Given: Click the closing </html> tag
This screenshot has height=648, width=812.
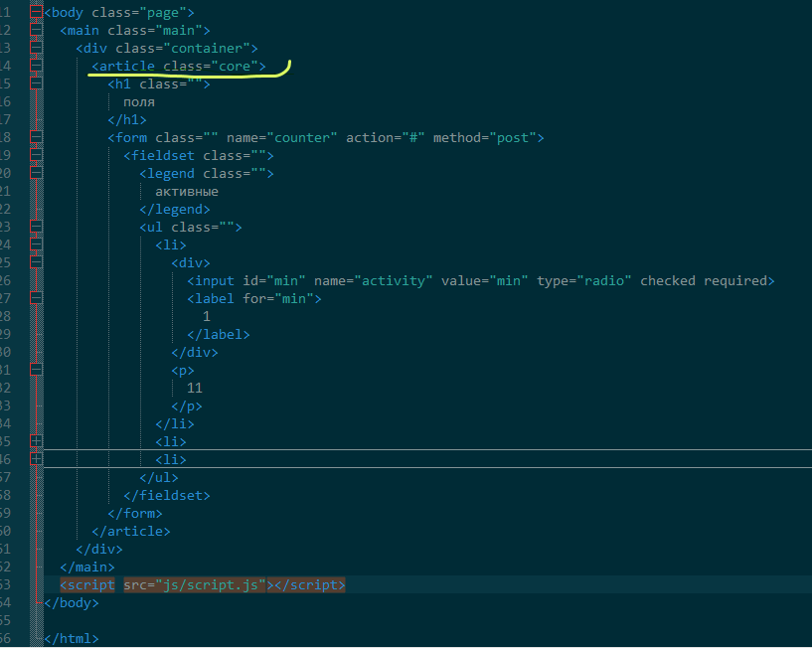Looking at the screenshot, I should pos(72,639).
